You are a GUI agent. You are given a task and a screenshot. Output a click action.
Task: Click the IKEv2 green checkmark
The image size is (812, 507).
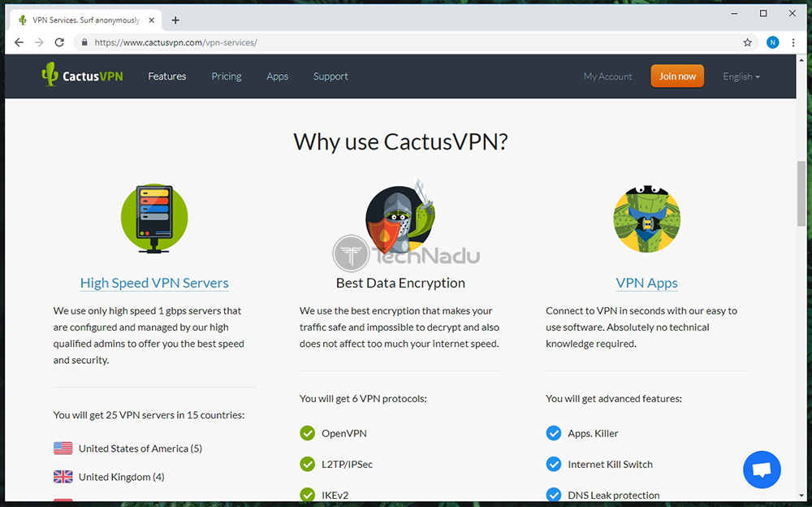[x=307, y=495]
